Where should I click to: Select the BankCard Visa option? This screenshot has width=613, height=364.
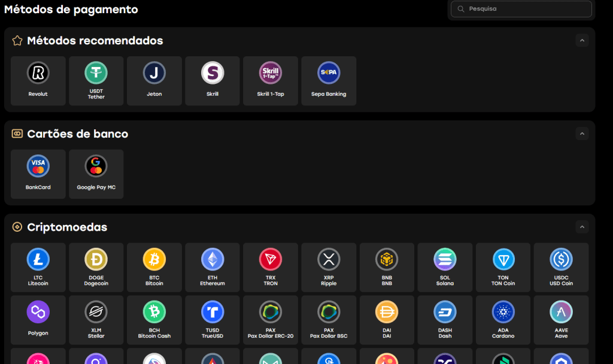38,174
